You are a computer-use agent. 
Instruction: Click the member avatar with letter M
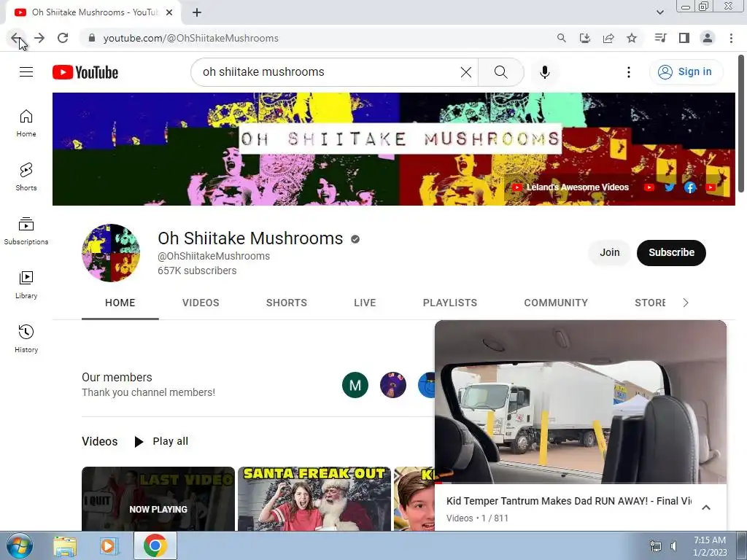(x=355, y=385)
